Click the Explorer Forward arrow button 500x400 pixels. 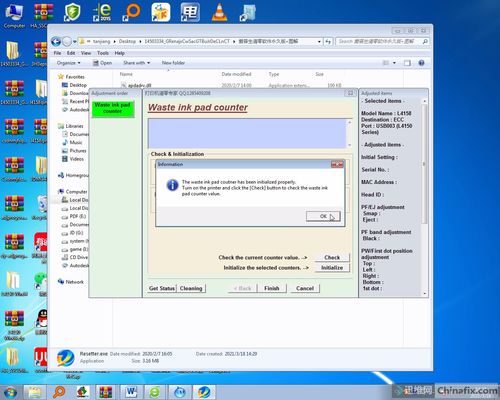tap(67, 41)
